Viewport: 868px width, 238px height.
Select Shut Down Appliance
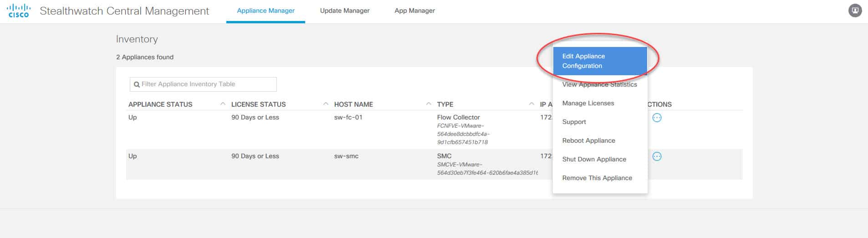point(600,159)
